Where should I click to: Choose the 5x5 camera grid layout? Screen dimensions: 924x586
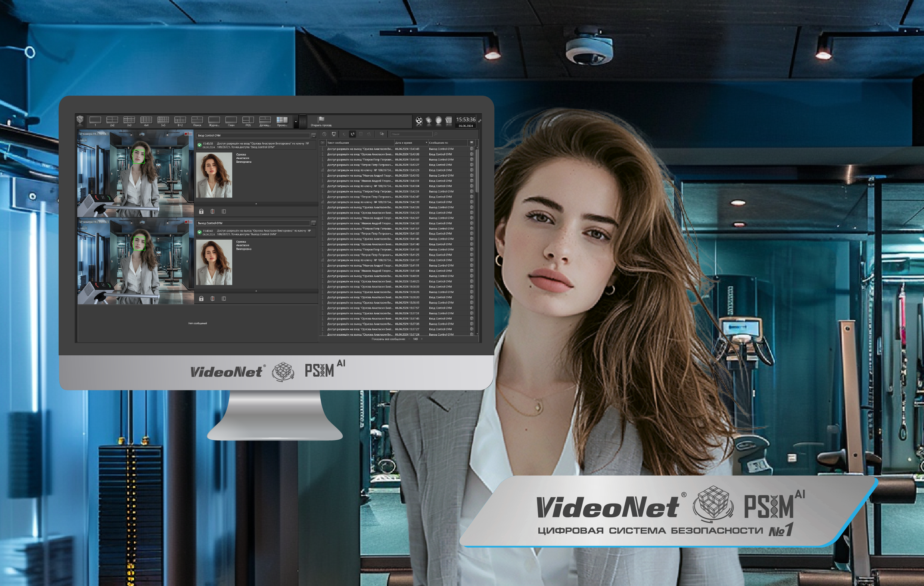click(163, 121)
